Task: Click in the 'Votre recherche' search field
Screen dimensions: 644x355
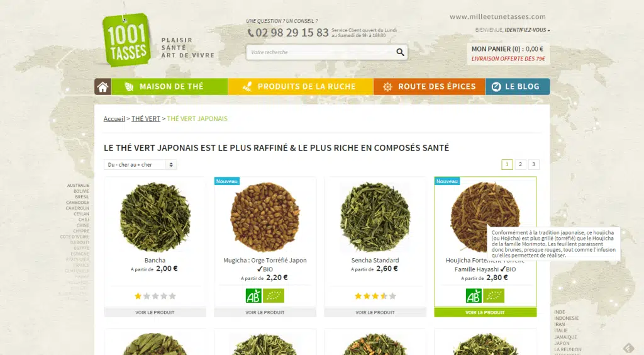Action: 321,52
